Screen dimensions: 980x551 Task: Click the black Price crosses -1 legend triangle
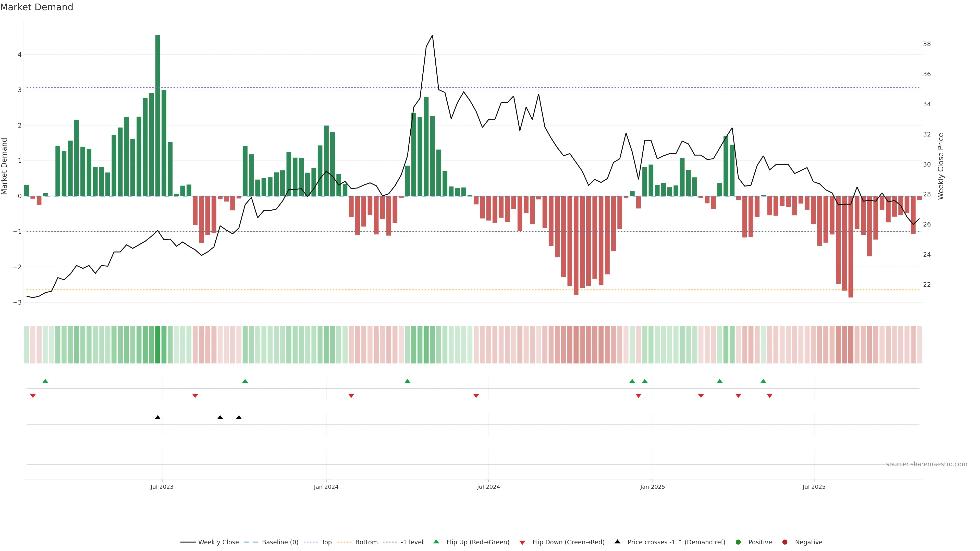click(617, 542)
